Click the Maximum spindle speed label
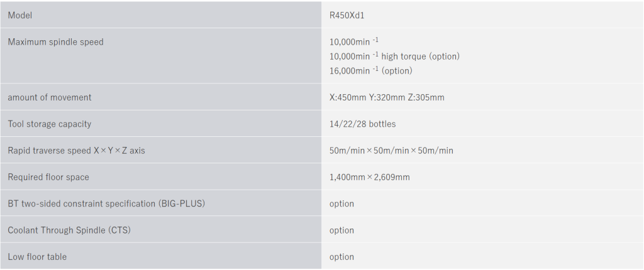This screenshot has height=270, width=644. [55, 42]
